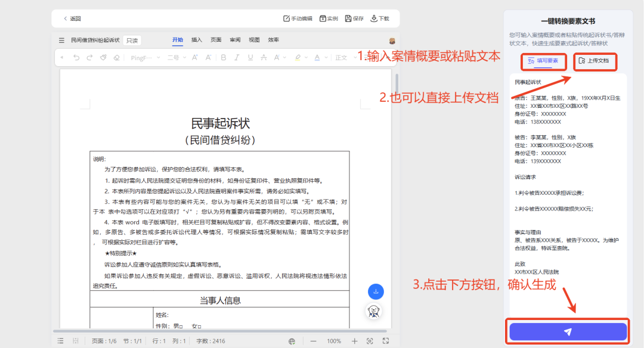The height and width of the screenshot is (348, 644).
Task: Zoom in with the plus icon
Action: click(354, 341)
